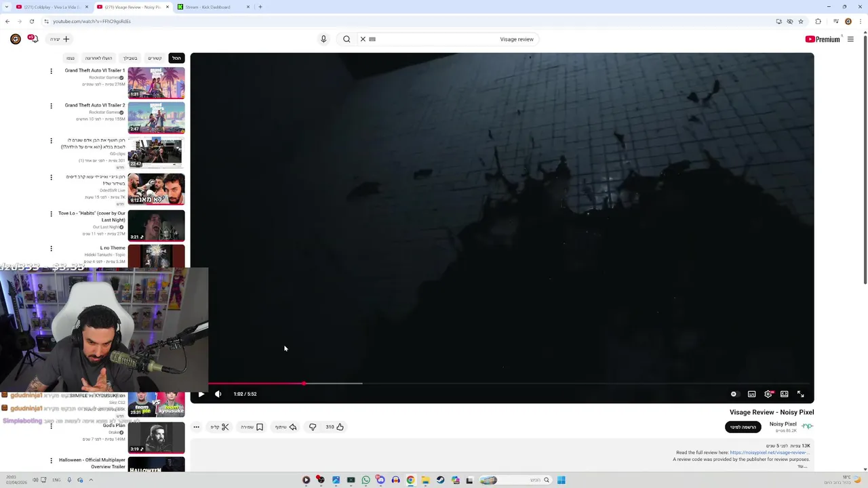Open 'God's Plan' video title
The width and height of the screenshot is (868, 488).
click(113, 426)
